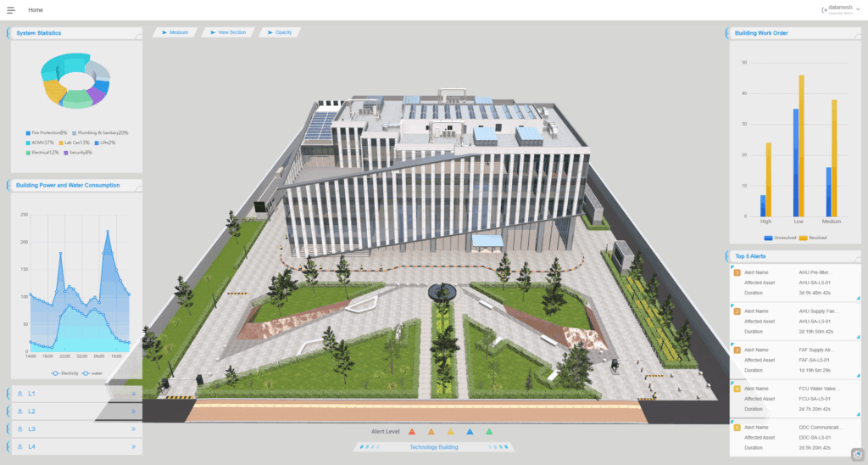This screenshot has height=465, width=868.
Task: Expand the L4 floor chevron
Action: (133, 446)
